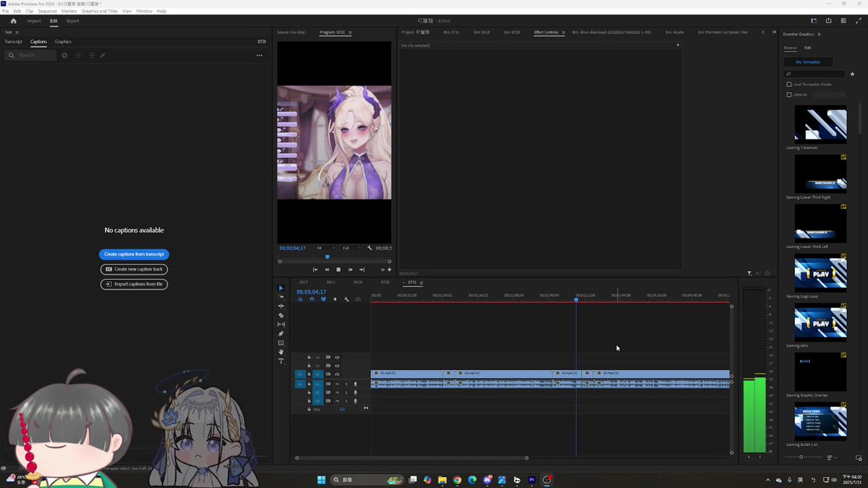Image resolution: width=868 pixels, height=488 pixels.
Task: Enable Libraries checkbox
Action: click(789, 95)
